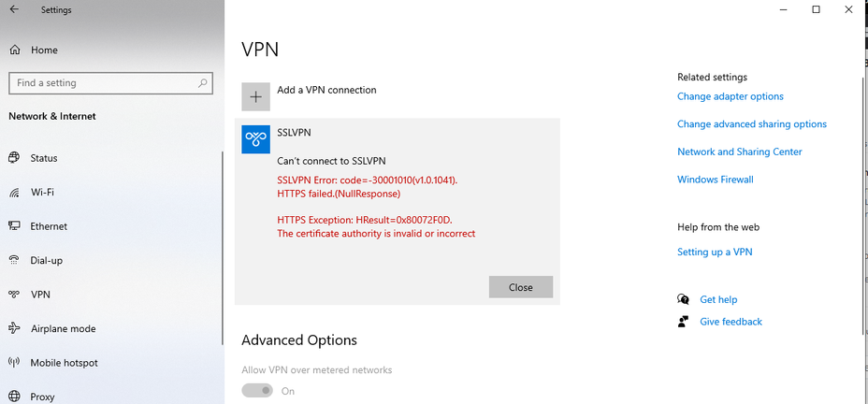The width and height of the screenshot is (868, 404).
Task: Open Airplane mode settings
Action: pyautogui.click(x=63, y=329)
